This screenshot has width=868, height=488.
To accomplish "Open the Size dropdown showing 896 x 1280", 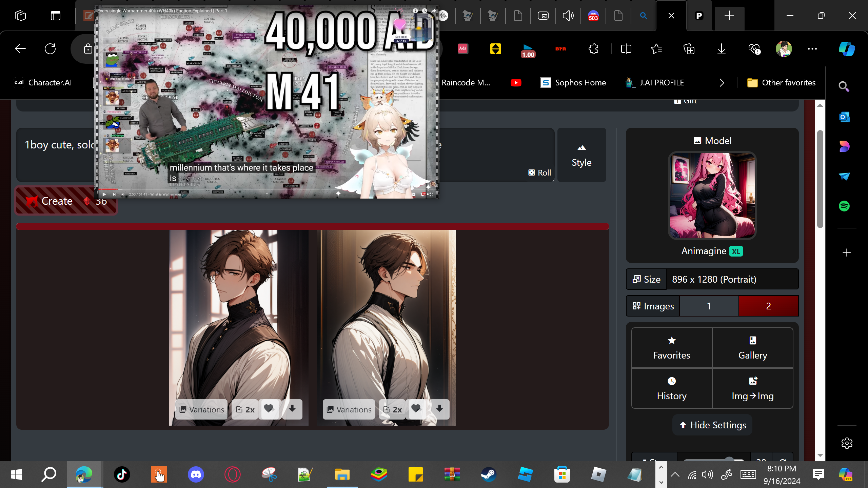I will pyautogui.click(x=732, y=279).
